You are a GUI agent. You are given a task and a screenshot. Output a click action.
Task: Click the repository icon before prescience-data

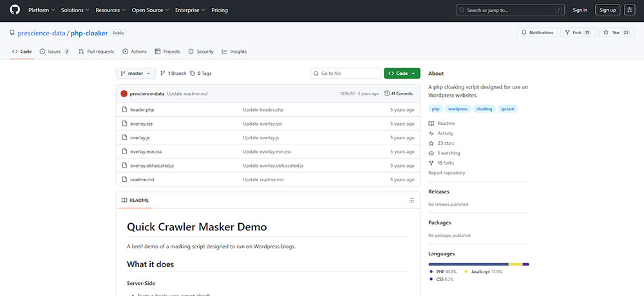click(x=12, y=33)
